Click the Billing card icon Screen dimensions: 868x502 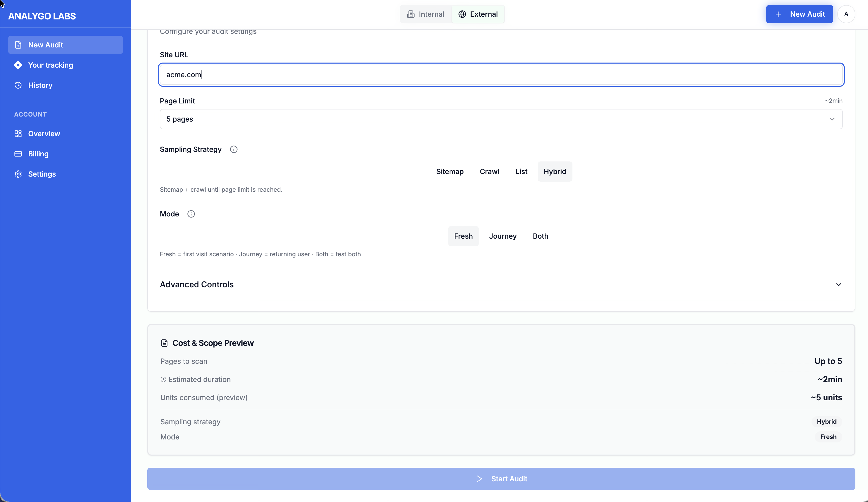[x=18, y=154]
